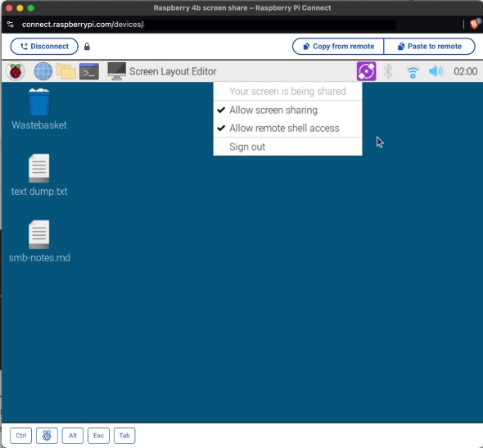Click the Brave shields icon

pos(475,24)
